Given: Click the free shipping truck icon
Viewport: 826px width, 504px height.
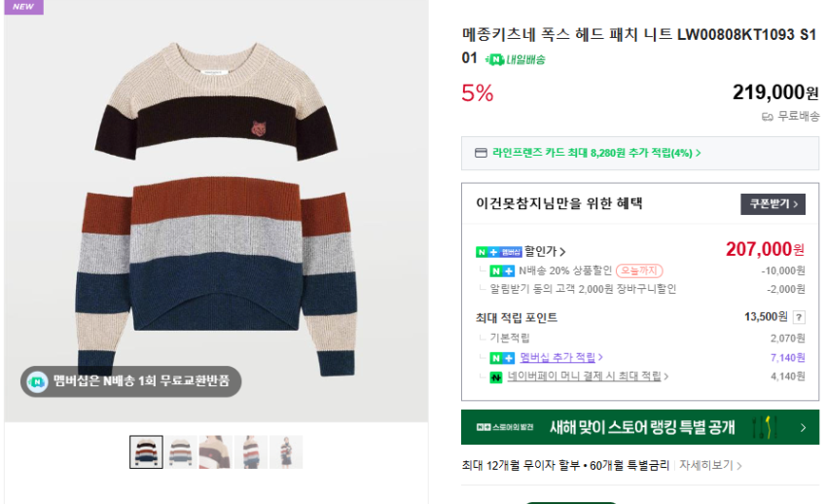Looking at the screenshot, I should click(768, 116).
